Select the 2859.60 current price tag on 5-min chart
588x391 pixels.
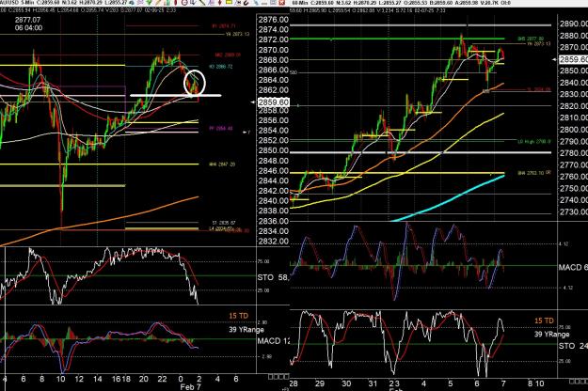(274, 102)
